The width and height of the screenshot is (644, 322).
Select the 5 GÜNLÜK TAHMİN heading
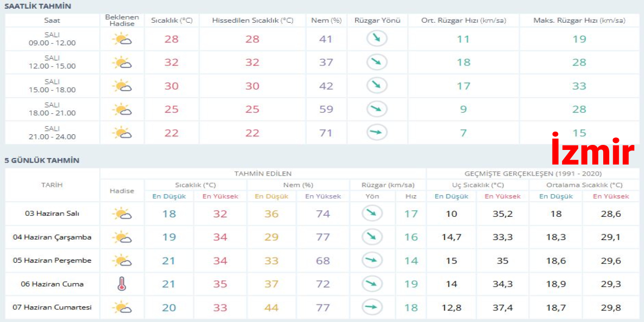[42, 160]
